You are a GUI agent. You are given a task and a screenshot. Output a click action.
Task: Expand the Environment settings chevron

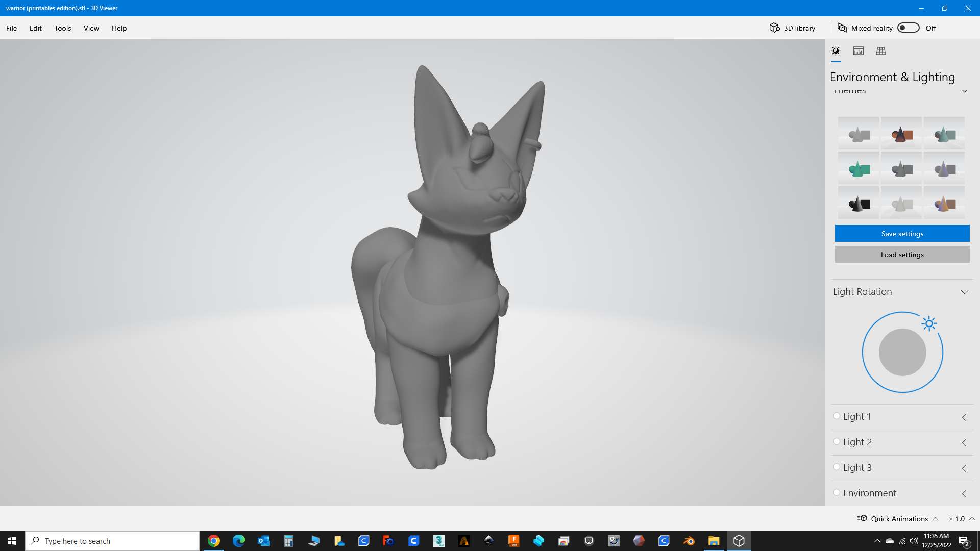pyautogui.click(x=964, y=494)
